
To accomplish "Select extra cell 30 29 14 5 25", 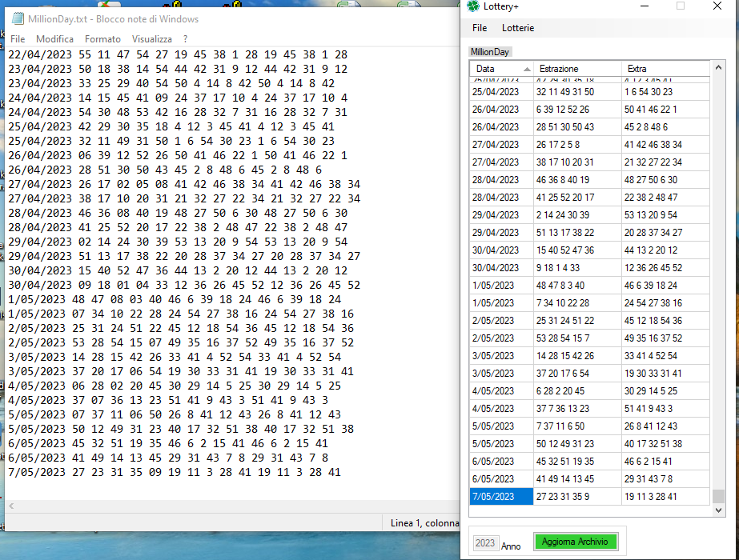I will point(665,391).
